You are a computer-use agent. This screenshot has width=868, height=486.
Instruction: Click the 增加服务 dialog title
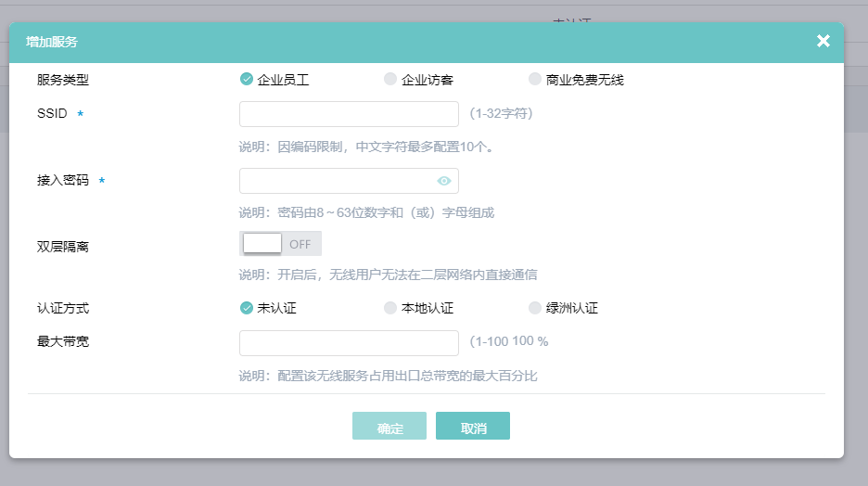coord(52,42)
